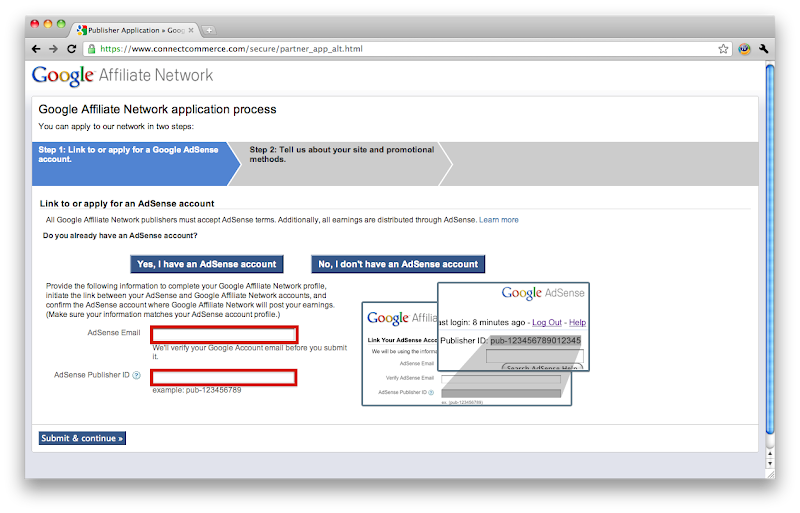
Task: Click the help icon beside AdSense Publisher ID
Action: 136,375
